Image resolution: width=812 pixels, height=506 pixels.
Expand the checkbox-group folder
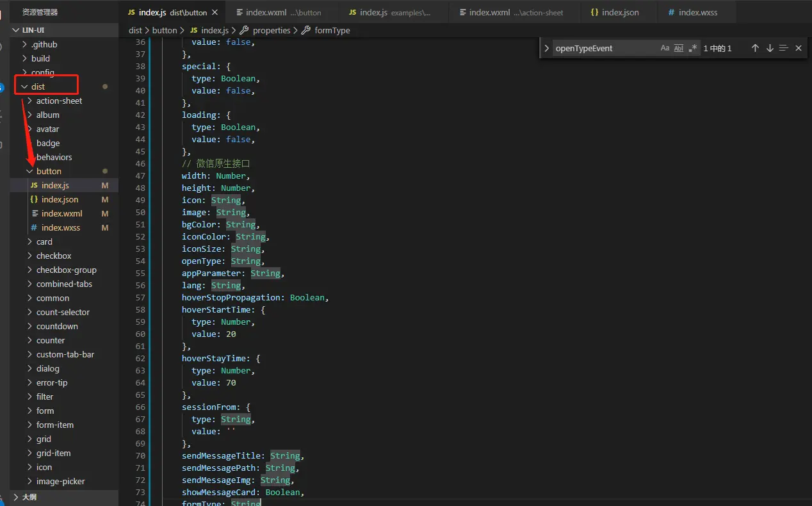[x=66, y=270]
